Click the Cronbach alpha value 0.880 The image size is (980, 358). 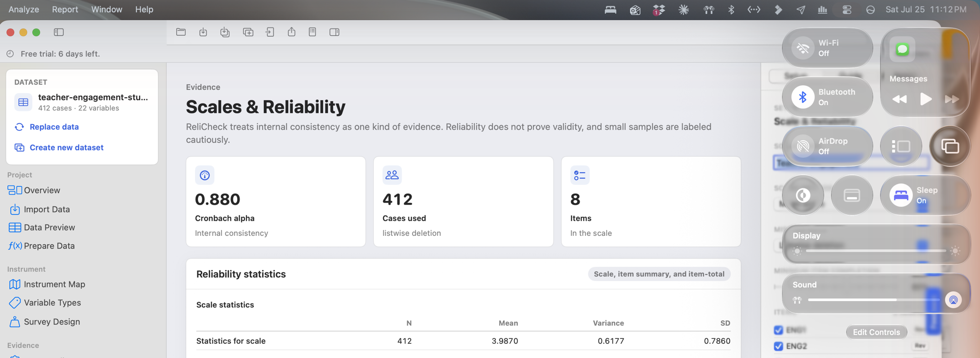[x=218, y=199]
